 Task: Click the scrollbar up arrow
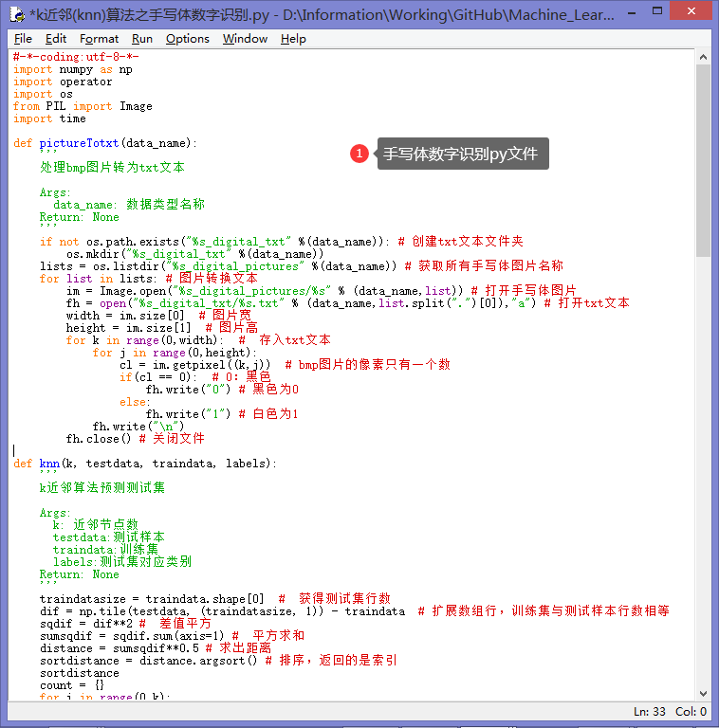pos(703,57)
